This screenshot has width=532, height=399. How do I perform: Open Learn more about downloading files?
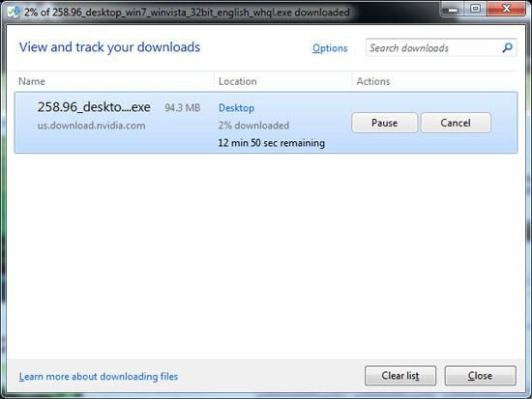click(x=99, y=376)
